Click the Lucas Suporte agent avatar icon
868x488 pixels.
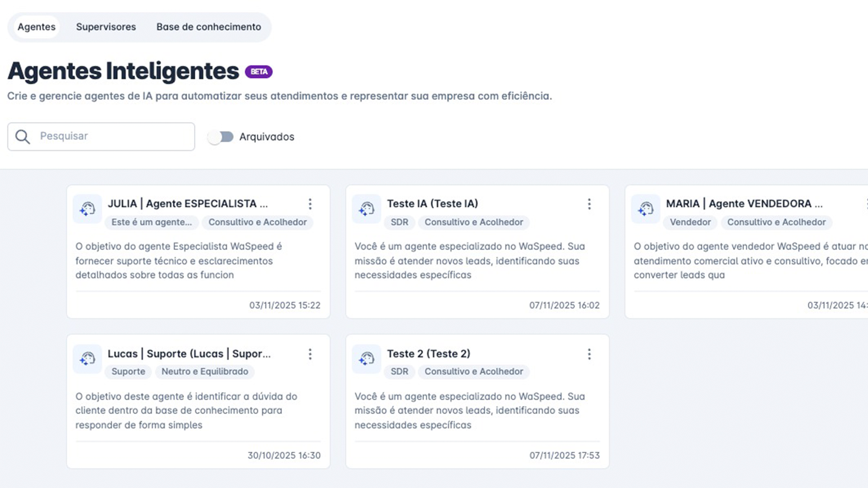(87, 359)
